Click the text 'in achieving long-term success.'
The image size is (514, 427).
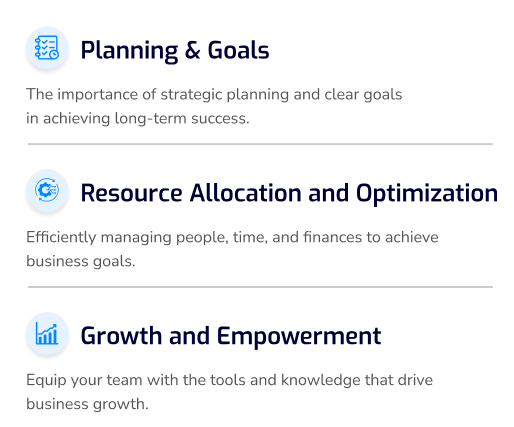click(x=138, y=119)
